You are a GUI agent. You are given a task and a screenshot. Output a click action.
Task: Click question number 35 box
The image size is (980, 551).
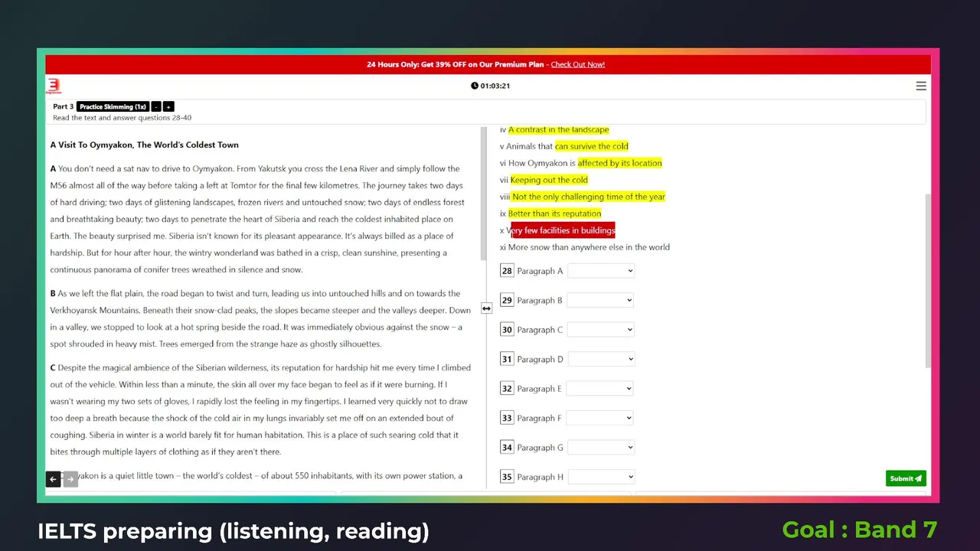pyautogui.click(x=507, y=477)
